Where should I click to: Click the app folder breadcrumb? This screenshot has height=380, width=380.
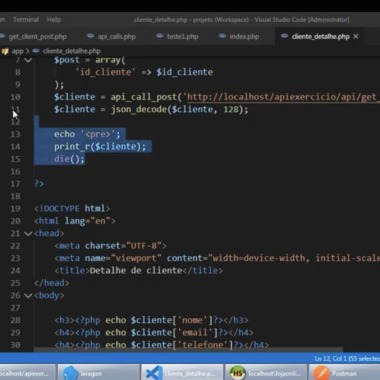coord(17,51)
